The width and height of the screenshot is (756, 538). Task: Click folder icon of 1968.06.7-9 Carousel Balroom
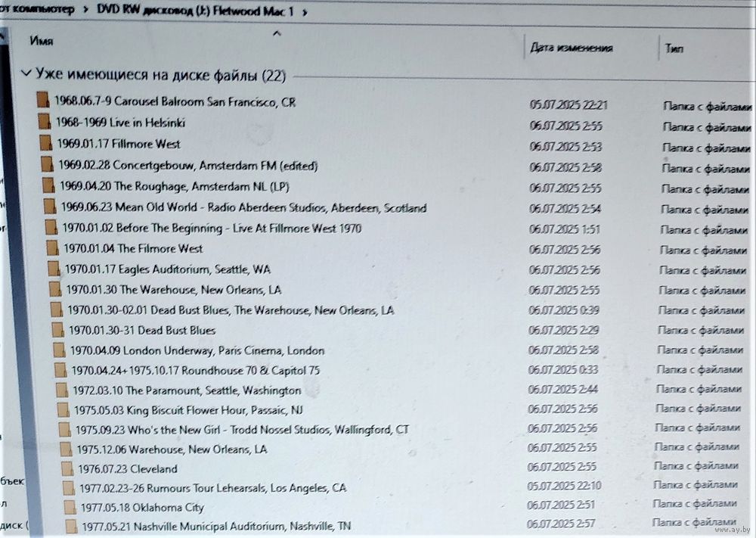click(43, 101)
